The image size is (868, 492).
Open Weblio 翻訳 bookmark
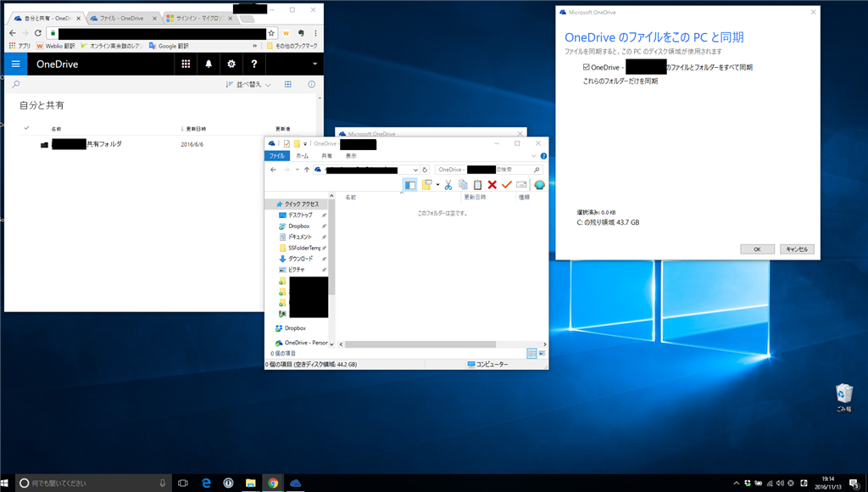(55, 46)
